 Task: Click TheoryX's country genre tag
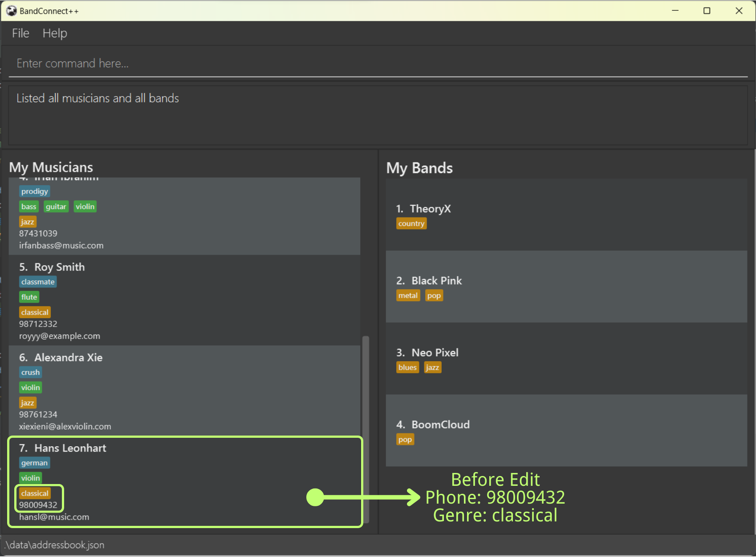point(411,223)
